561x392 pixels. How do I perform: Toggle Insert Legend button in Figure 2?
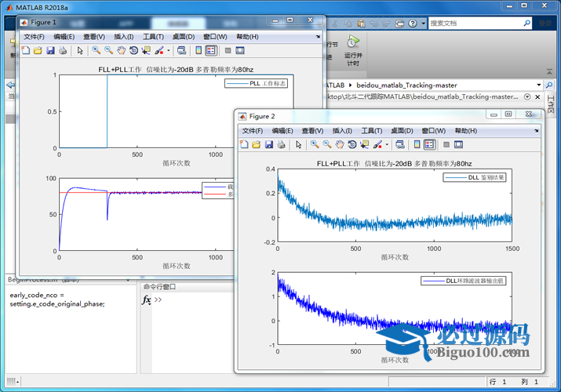click(x=430, y=144)
